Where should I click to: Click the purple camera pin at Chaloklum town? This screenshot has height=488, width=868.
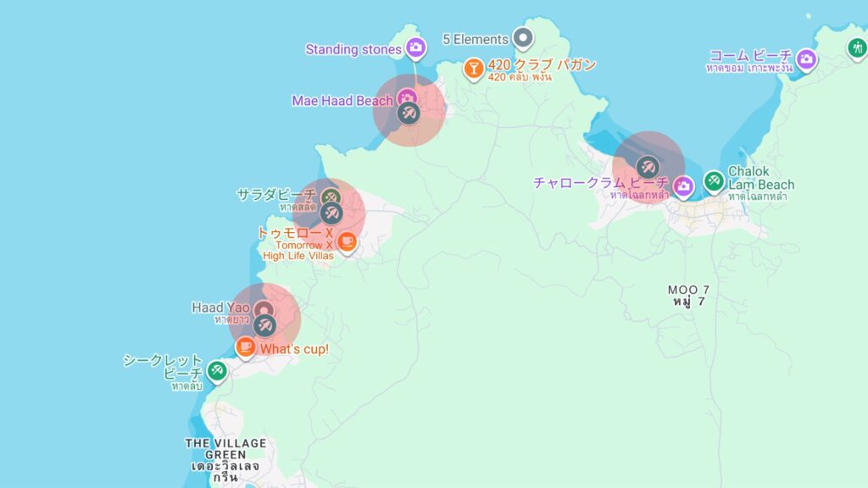(x=683, y=185)
